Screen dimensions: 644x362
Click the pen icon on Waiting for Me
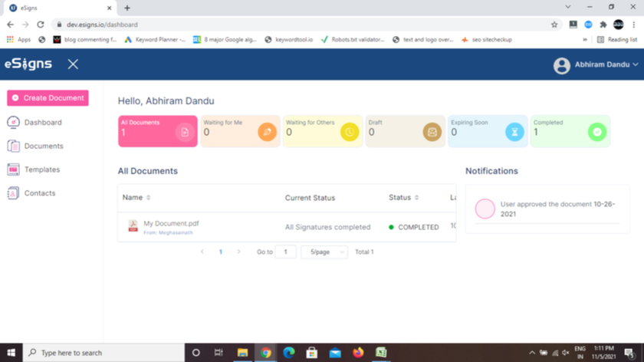point(267,132)
